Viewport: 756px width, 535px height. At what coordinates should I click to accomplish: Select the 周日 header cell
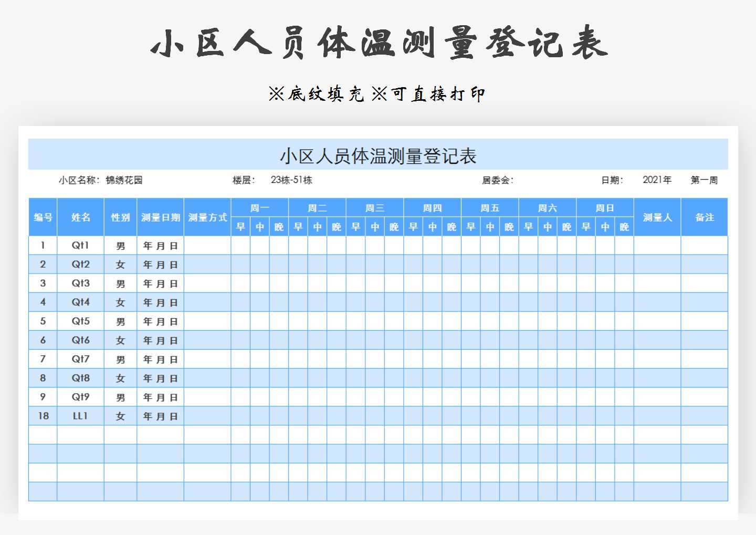[605, 207]
